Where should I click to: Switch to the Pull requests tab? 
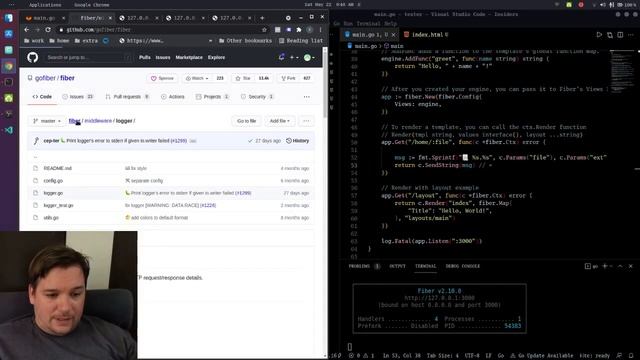tap(127, 97)
